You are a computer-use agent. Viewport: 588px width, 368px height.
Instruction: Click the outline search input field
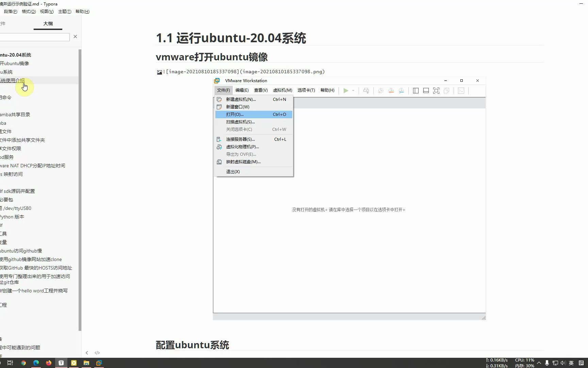35,37
